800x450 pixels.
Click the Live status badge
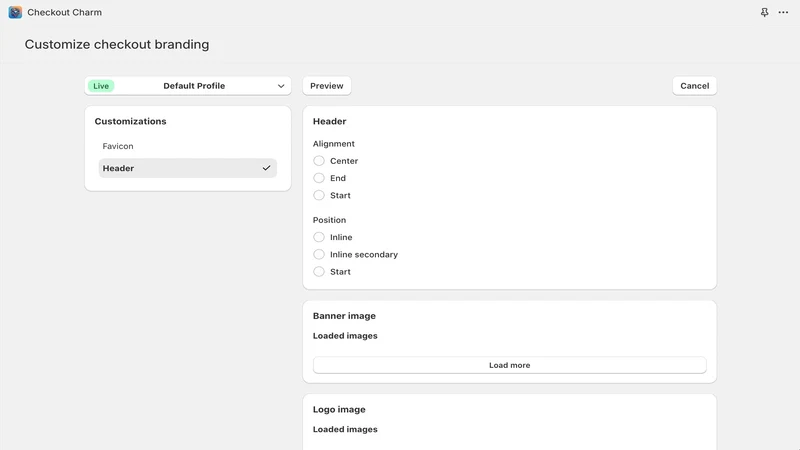click(101, 86)
